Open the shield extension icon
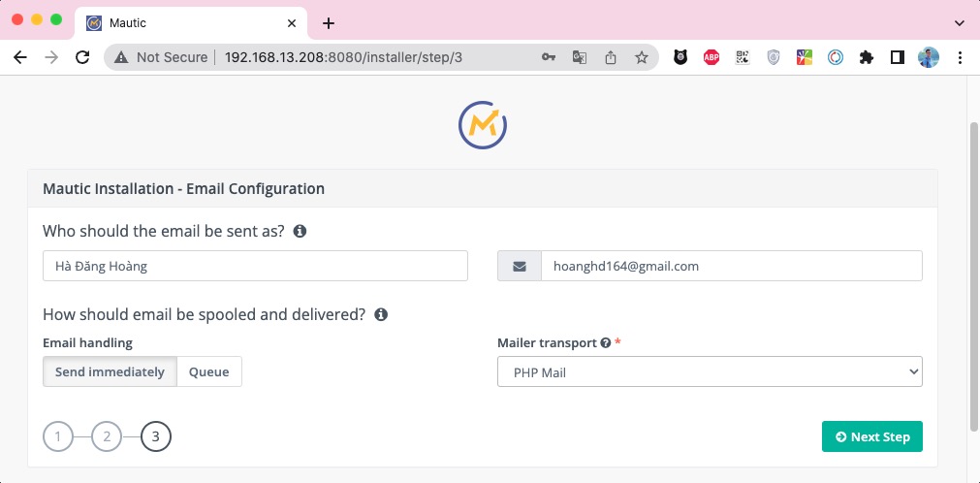Viewport: 980px width, 483px height. click(774, 57)
